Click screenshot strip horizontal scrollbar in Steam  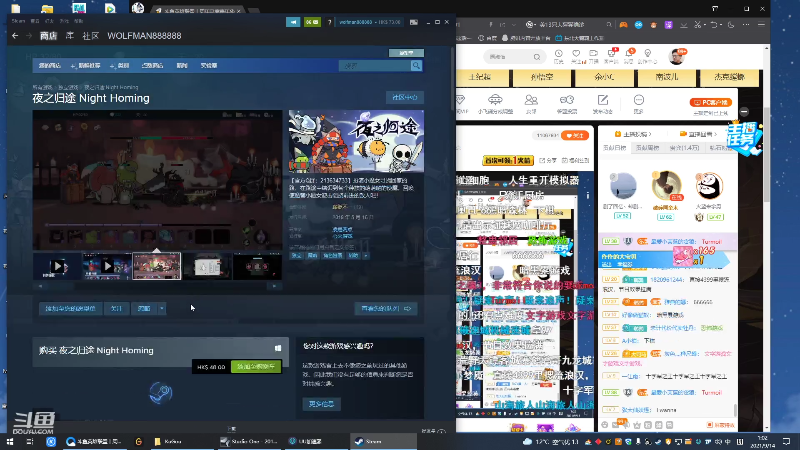click(157, 286)
